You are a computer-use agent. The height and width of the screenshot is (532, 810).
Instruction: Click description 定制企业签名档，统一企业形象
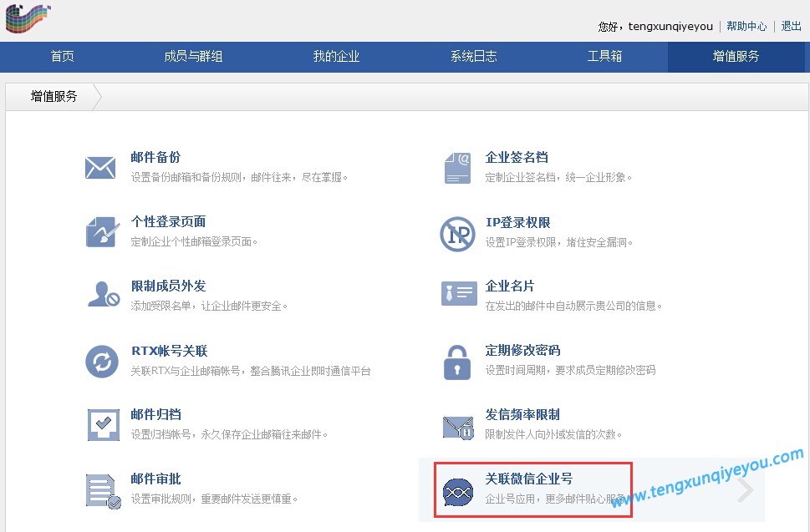click(558, 178)
